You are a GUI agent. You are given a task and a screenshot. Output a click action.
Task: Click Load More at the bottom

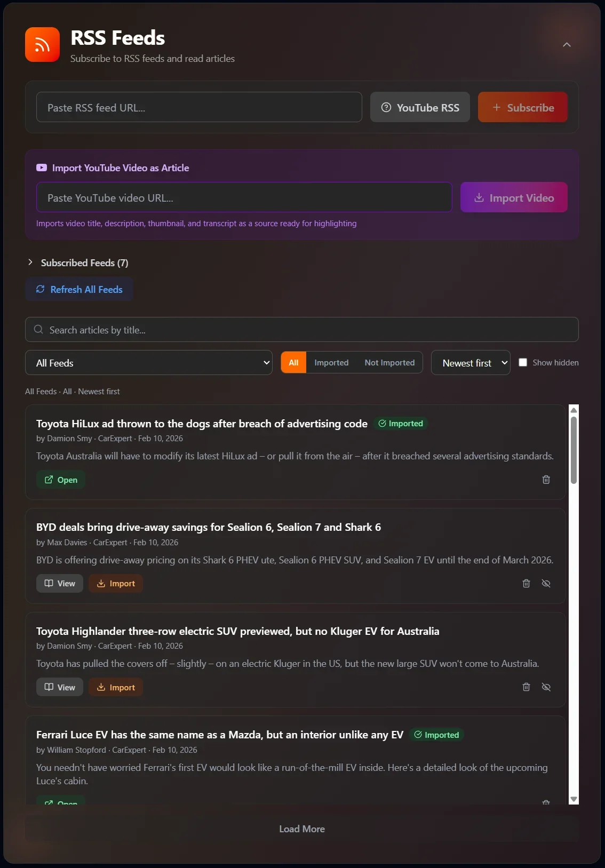coord(302,829)
